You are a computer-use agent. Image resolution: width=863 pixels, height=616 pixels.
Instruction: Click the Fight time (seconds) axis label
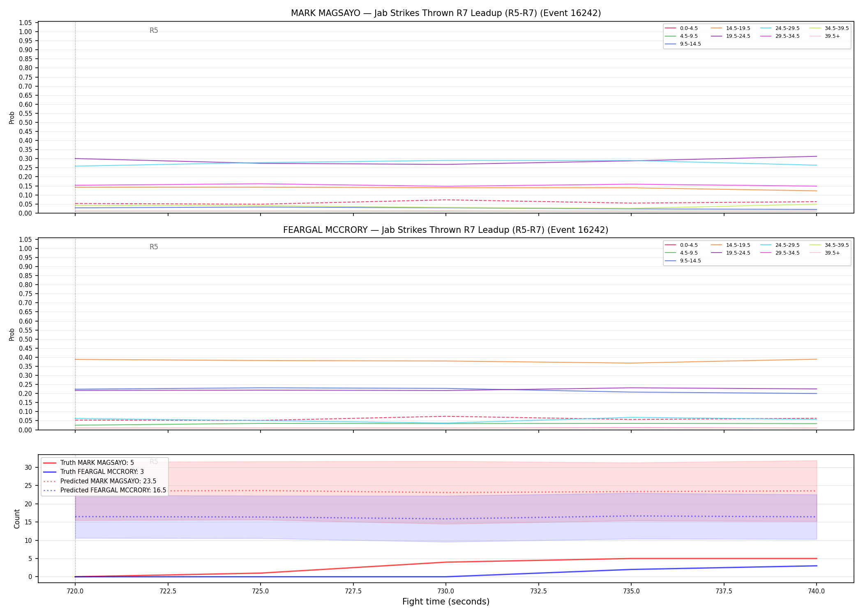[x=446, y=602]
